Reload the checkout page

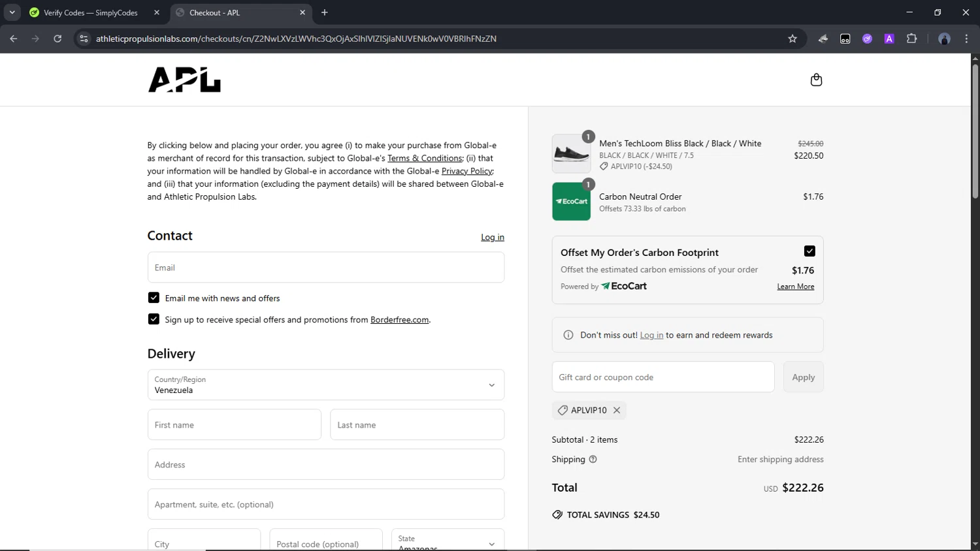click(57, 39)
